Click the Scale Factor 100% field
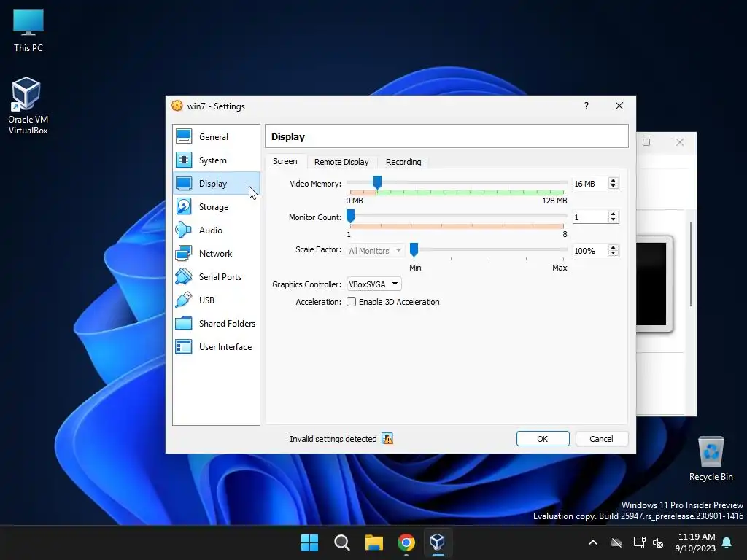The width and height of the screenshot is (747, 560). tap(589, 251)
